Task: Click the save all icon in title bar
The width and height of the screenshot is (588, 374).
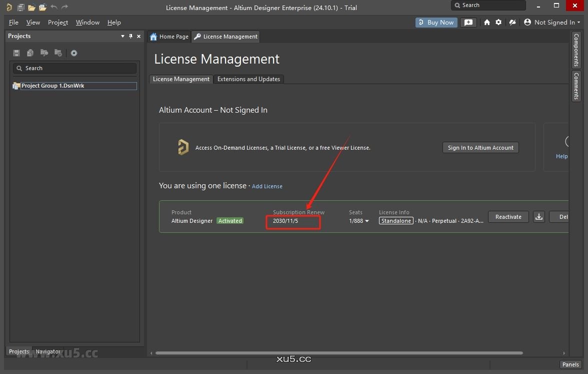Action: tap(20, 8)
